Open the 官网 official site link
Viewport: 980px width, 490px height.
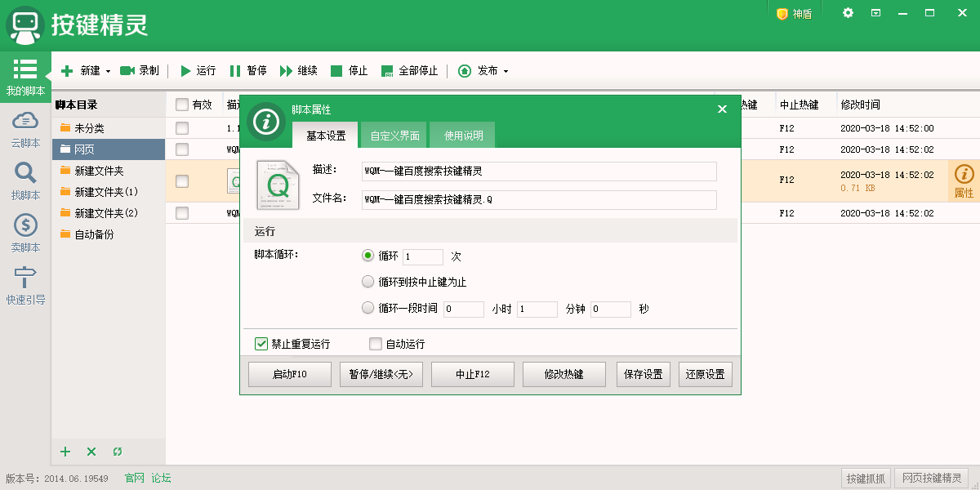pos(135,479)
